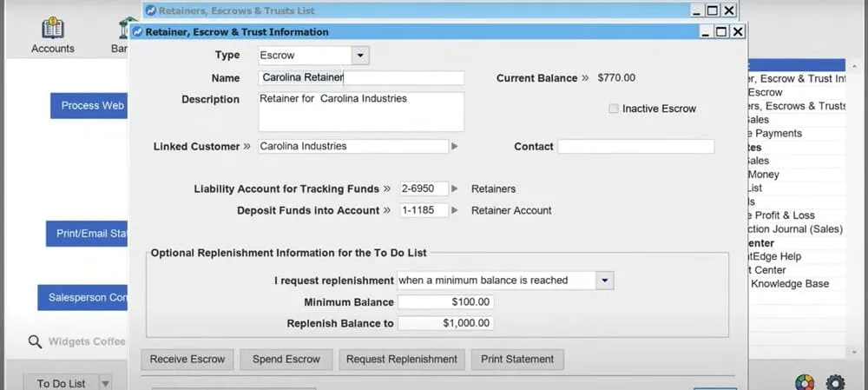Enable the Inactive Escrow checkbox
868x390 pixels.
click(615, 109)
